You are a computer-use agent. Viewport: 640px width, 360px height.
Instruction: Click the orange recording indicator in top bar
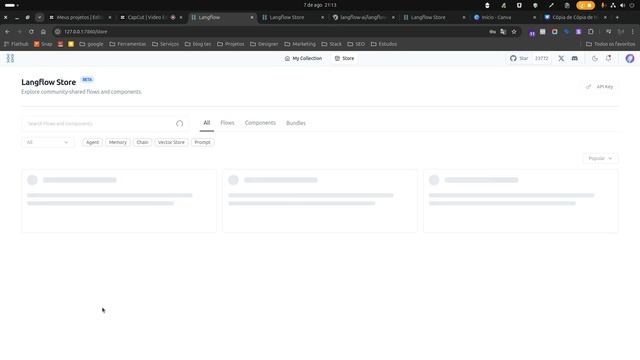585,5
